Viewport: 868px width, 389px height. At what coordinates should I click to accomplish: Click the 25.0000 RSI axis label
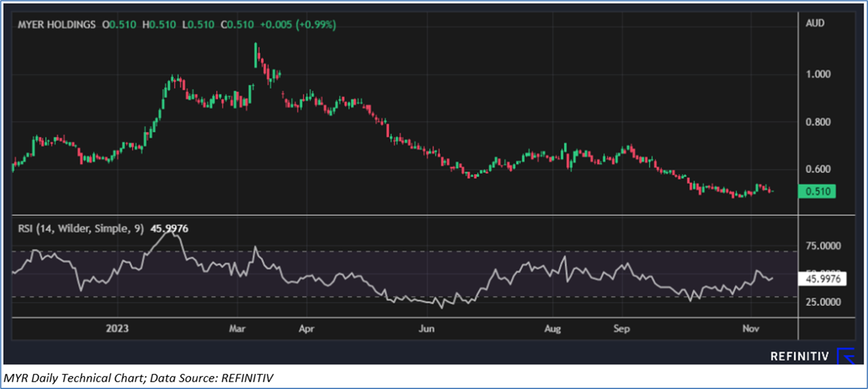tap(823, 302)
